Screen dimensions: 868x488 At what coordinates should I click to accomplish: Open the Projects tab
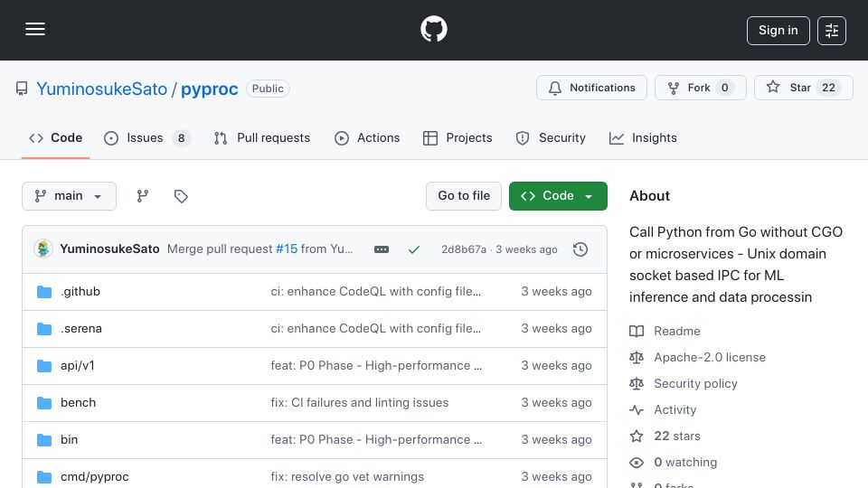point(458,137)
